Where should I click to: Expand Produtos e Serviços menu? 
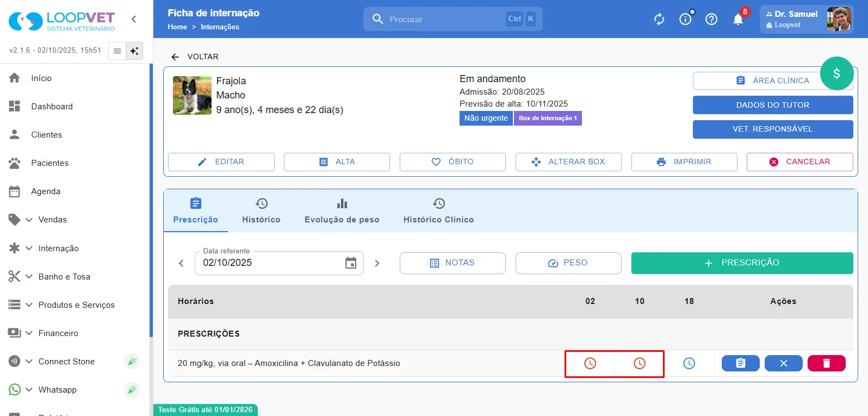click(x=75, y=305)
